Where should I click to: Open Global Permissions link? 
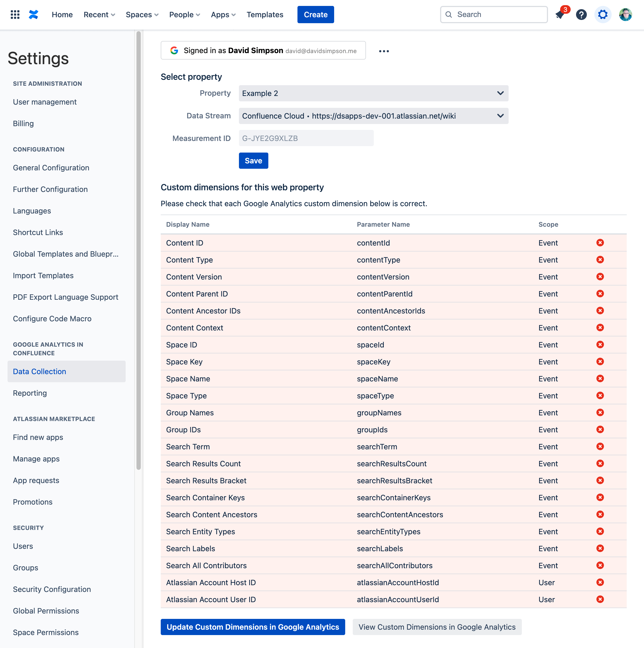[x=46, y=611]
